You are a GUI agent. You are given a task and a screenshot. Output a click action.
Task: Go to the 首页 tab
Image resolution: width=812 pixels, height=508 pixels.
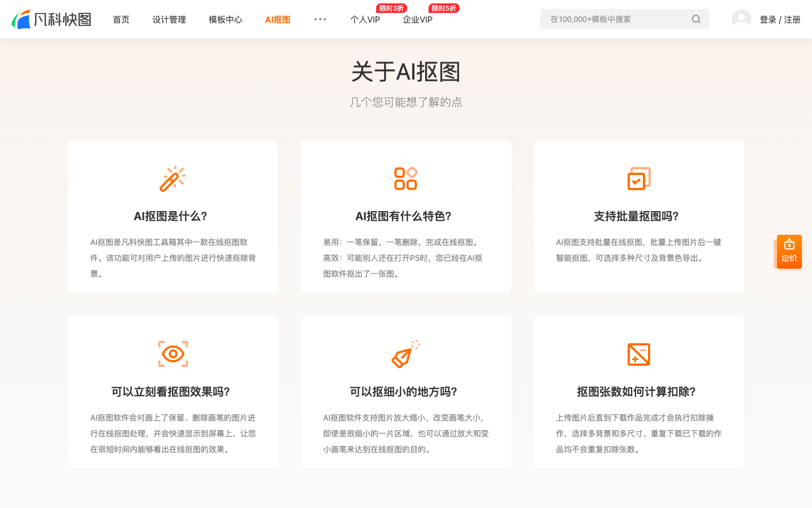point(121,19)
